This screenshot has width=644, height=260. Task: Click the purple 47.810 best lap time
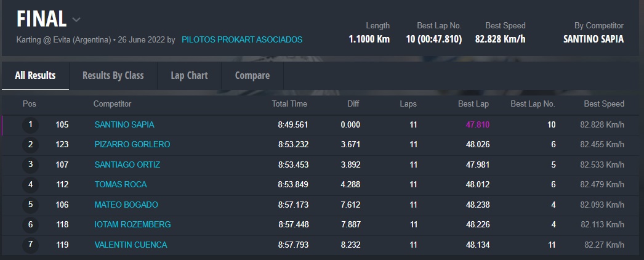click(x=478, y=124)
